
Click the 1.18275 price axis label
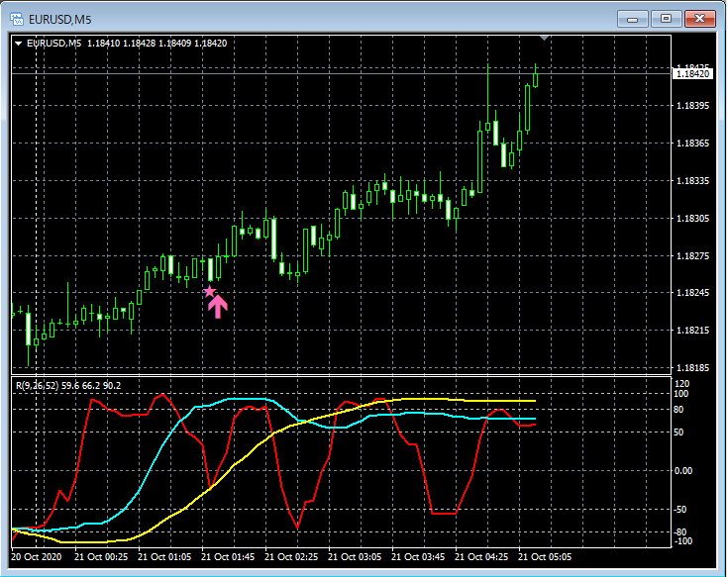pyautogui.click(x=692, y=256)
